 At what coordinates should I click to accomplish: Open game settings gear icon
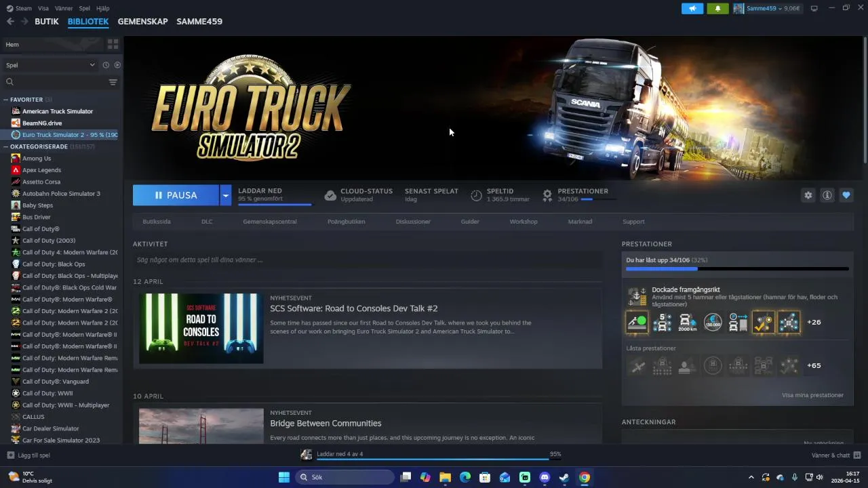pyautogui.click(x=808, y=195)
